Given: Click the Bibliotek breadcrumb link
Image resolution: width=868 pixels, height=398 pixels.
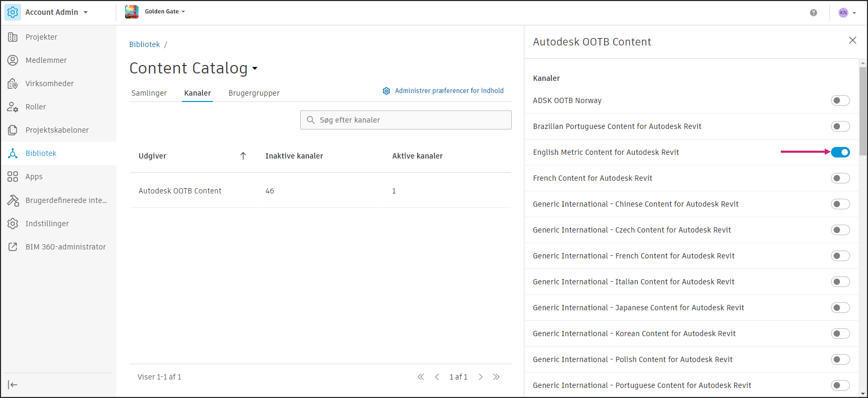Looking at the screenshot, I should [x=144, y=44].
